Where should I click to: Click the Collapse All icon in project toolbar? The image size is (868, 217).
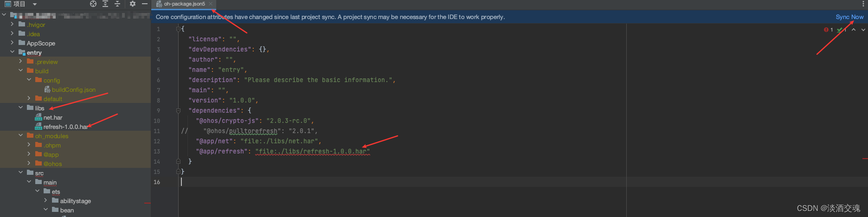(117, 4)
